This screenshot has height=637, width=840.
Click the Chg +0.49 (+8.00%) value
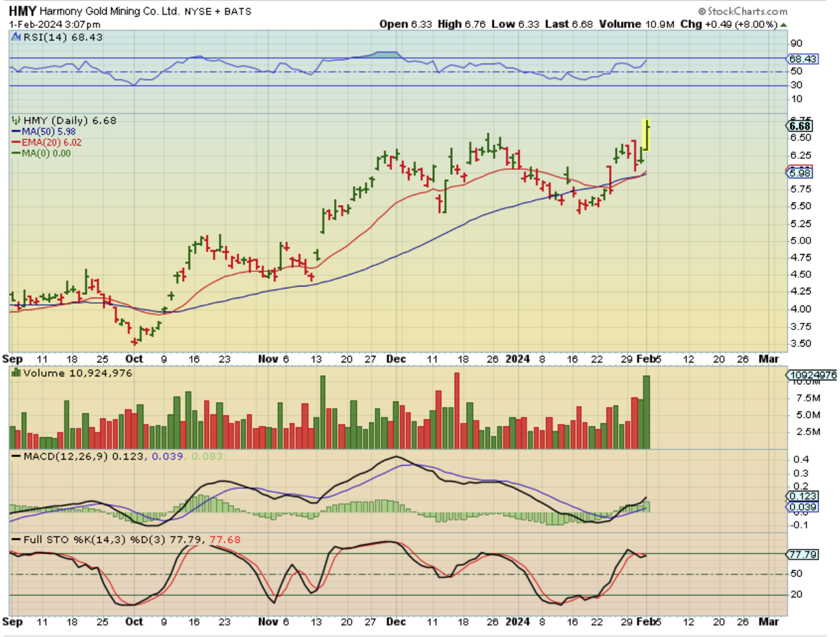tap(729, 24)
